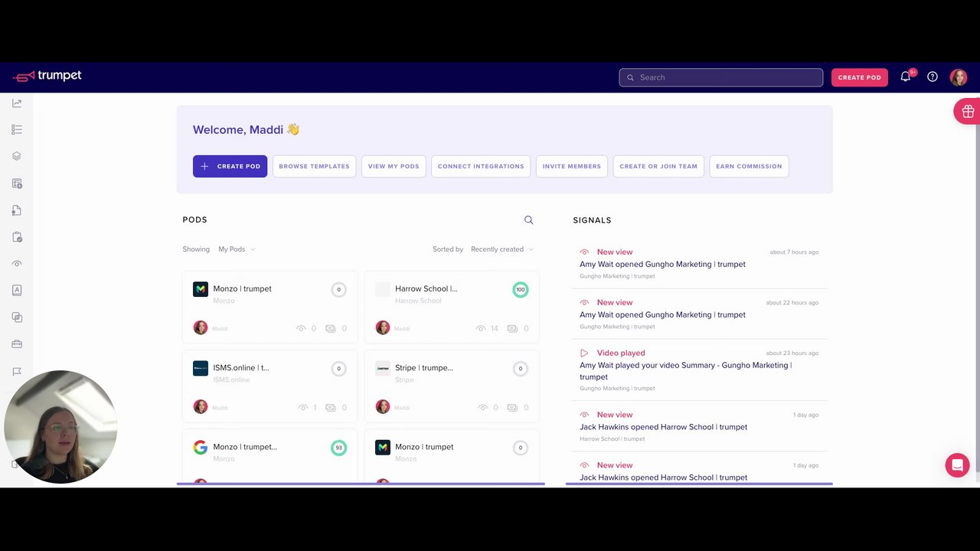Click the ISMS.online pod logo
The width and height of the screenshot is (980, 551).
(x=201, y=368)
